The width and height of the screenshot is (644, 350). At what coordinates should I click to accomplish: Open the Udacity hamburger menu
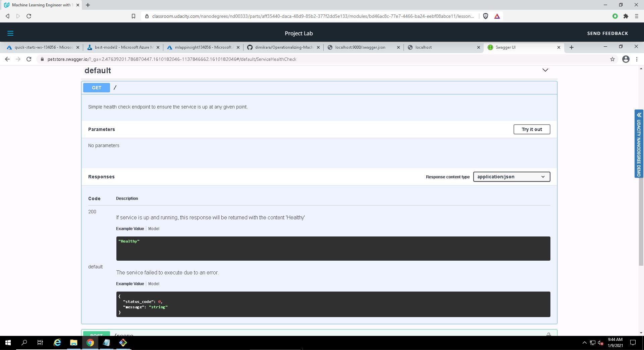[10, 33]
